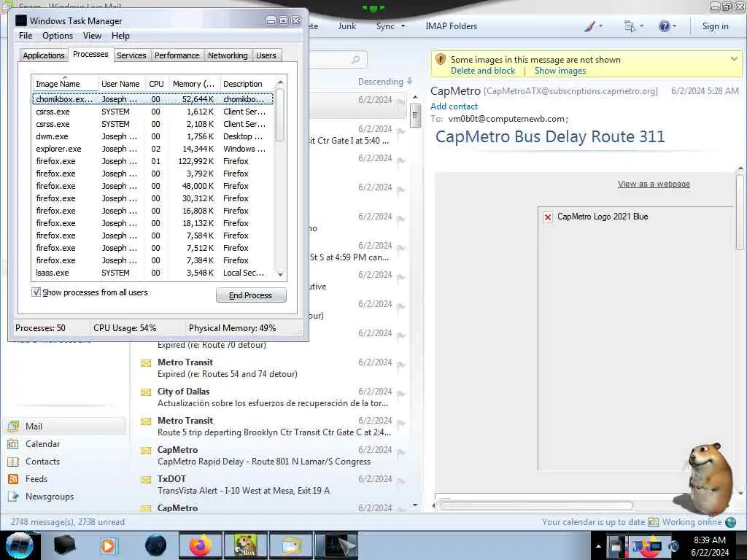This screenshot has height=560, width=747.
Task: Open the paintbrush dropdown arrow
Action: 600,26
